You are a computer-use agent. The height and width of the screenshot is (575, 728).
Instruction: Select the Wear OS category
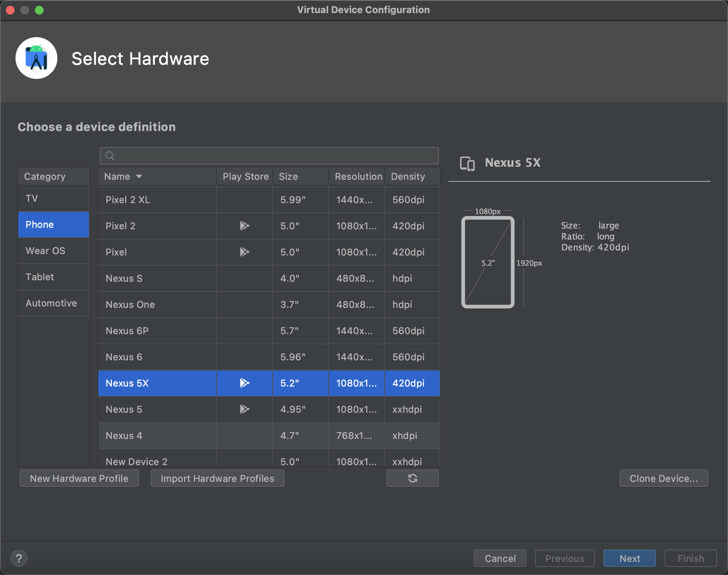pos(54,251)
